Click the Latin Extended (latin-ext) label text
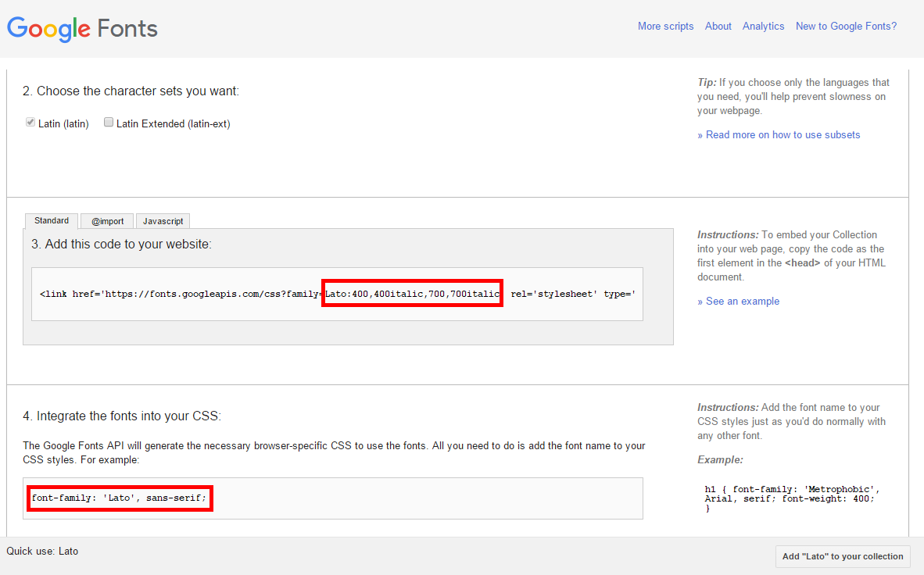Screen dimensions: 924x575 point(174,123)
